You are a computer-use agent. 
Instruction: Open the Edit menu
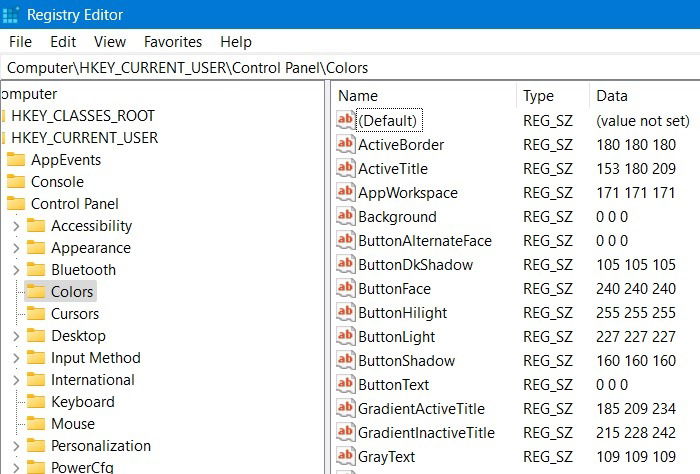click(63, 42)
